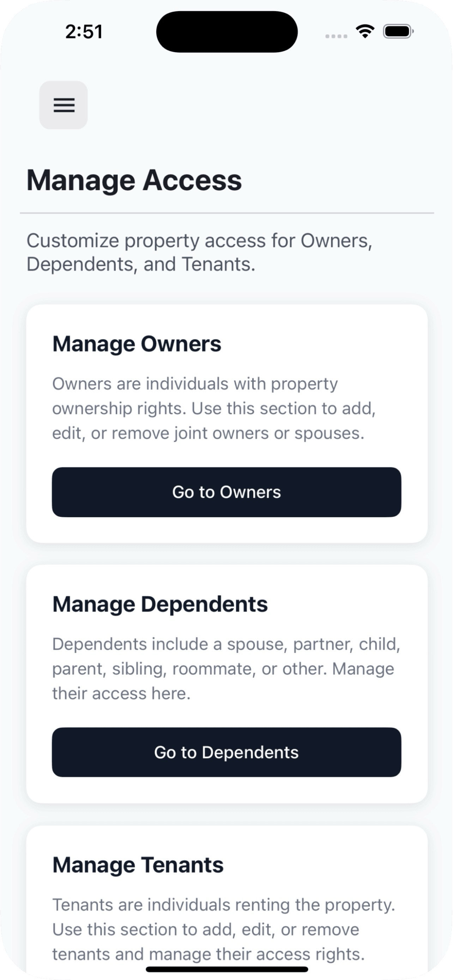453x980 pixels.
Task: Tap the home indicator bar
Action: pos(227,969)
